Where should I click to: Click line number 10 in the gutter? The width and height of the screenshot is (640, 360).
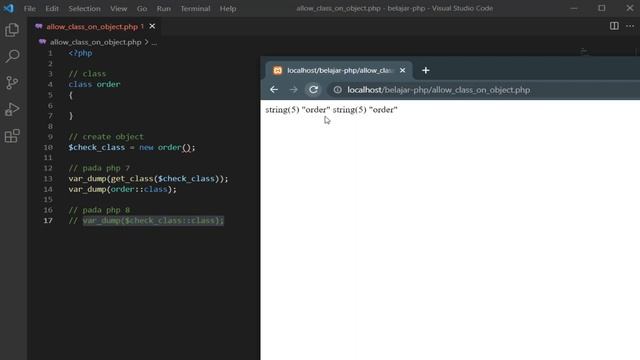48,147
